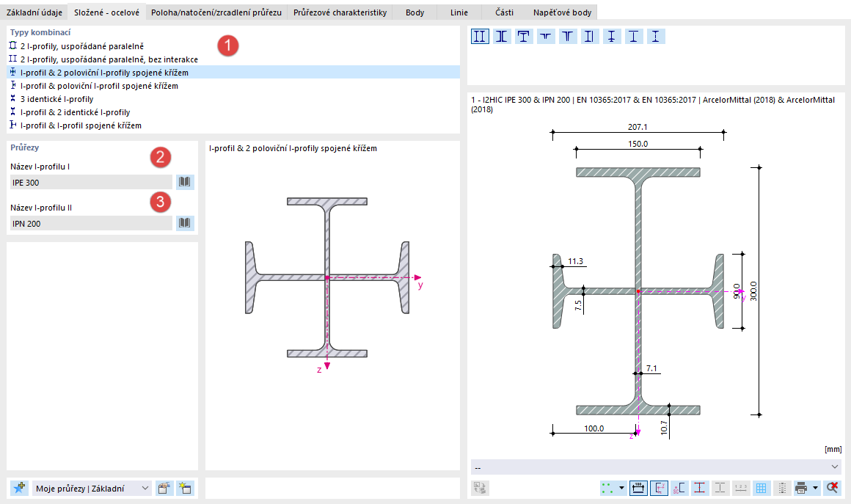Click the manage favorite groups icon
The image size is (851, 504).
(164, 488)
